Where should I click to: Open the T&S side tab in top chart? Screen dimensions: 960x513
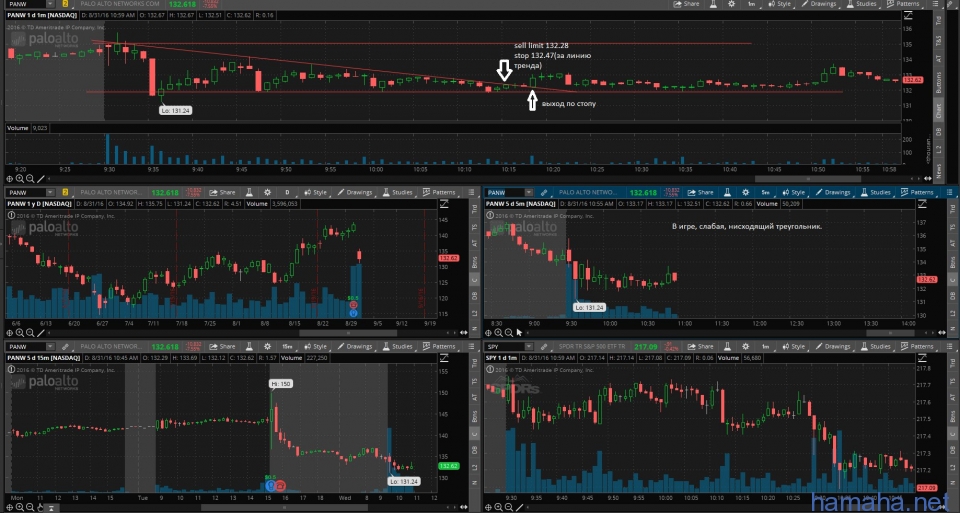click(939, 40)
